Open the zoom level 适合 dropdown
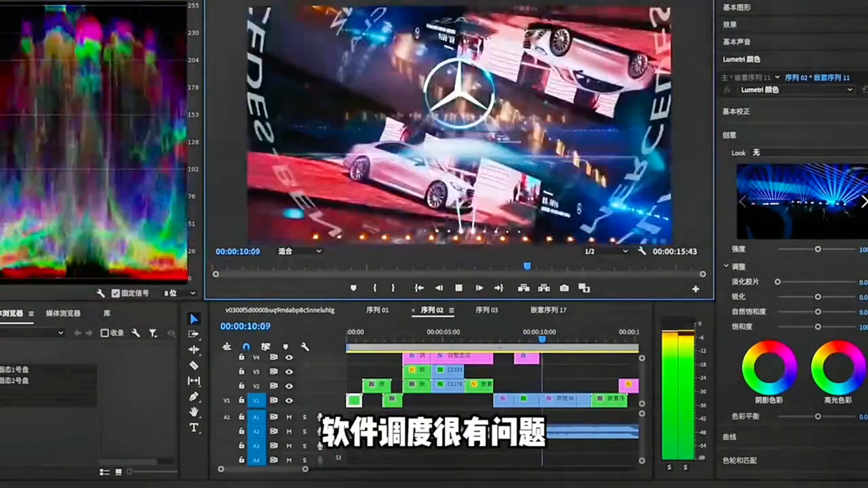The image size is (868, 488). pos(299,251)
